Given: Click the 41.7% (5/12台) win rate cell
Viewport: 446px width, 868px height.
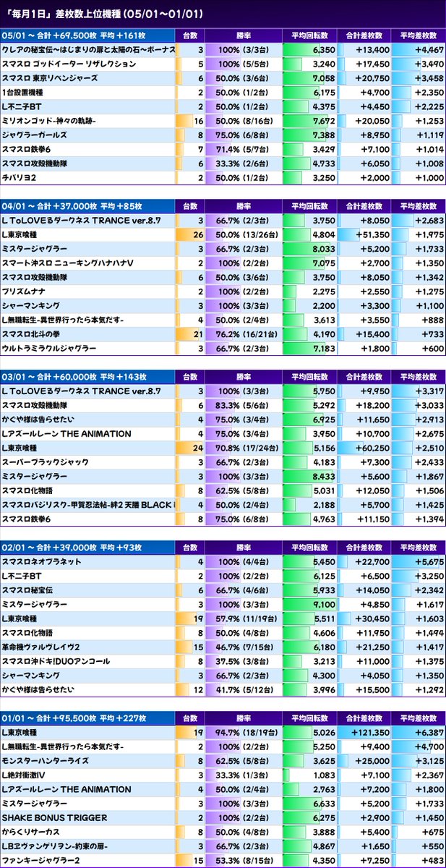Looking at the screenshot, I should 244,689.
